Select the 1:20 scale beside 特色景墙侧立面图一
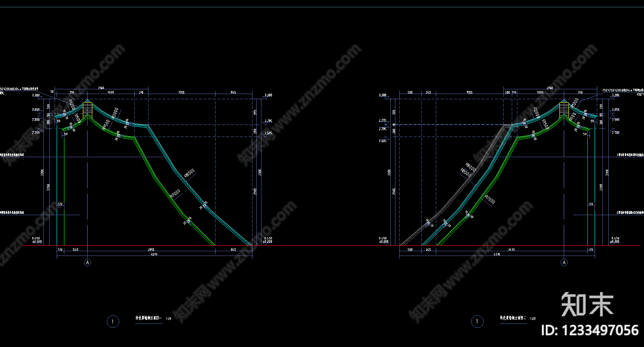 point(168,319)
